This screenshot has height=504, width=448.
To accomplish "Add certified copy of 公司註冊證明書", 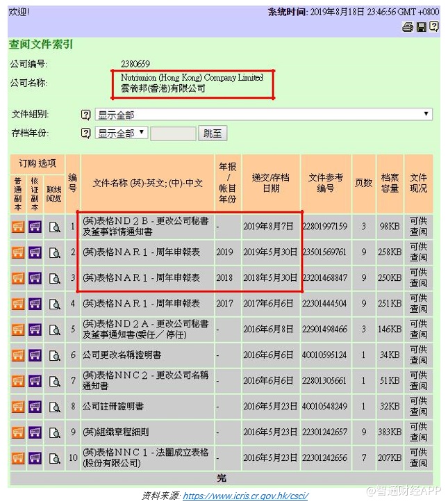I will tap(35, 407).
